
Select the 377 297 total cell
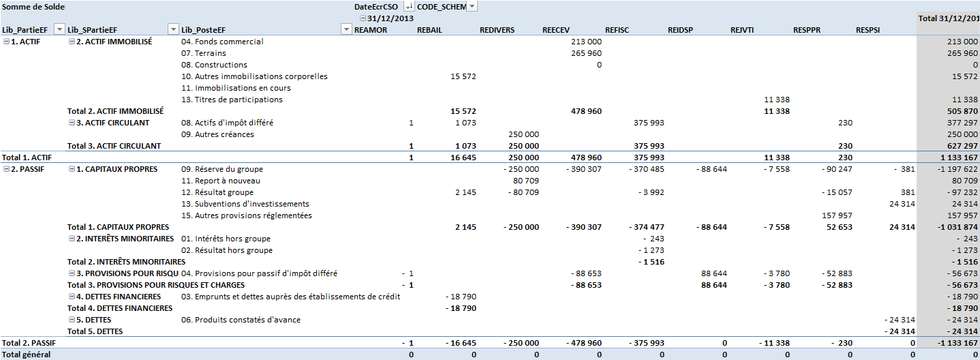click(x=962, y=123)
